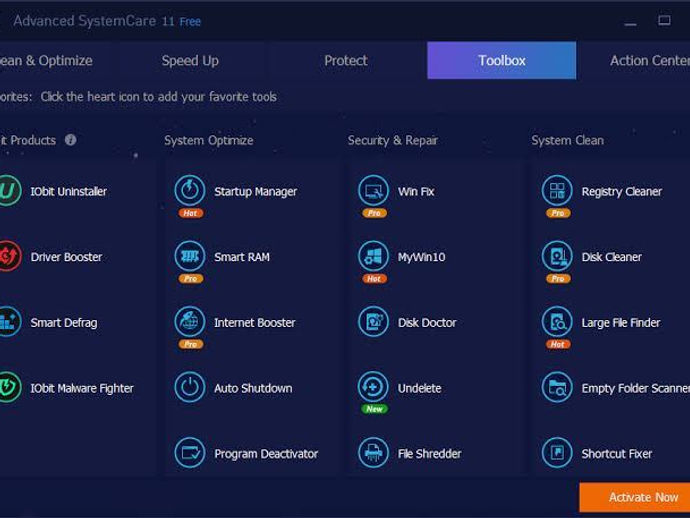Click the IObit Uninstaller label
This screenshot has height=518, width=690.
[x=68, y=191]
